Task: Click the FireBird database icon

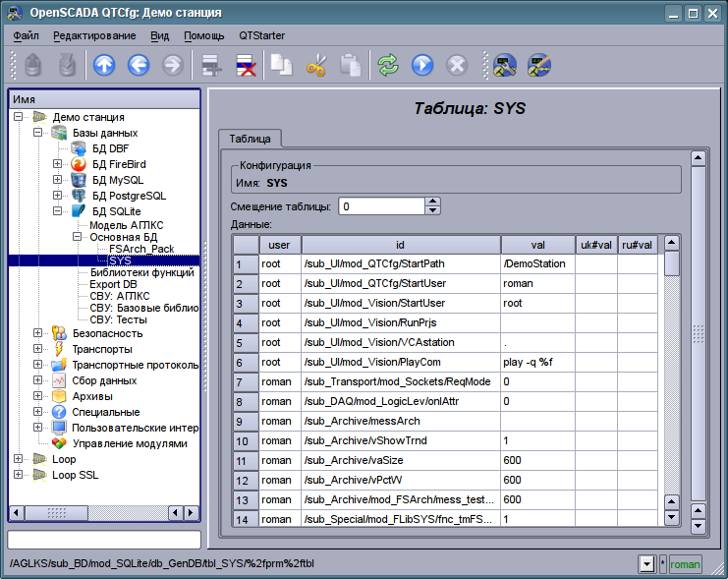Action: click(x=79, y=164)
